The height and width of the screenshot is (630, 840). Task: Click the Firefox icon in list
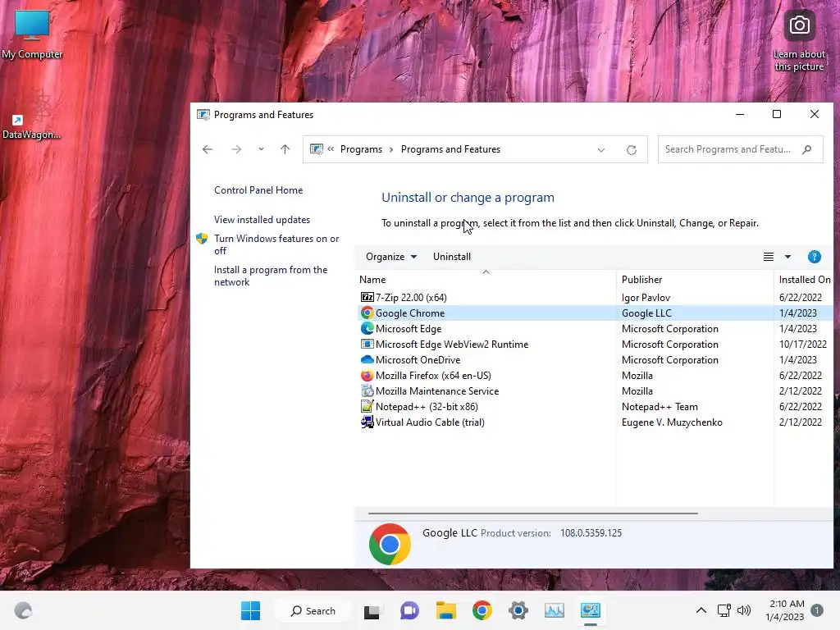pyautogui.click(x=367, y=375)
